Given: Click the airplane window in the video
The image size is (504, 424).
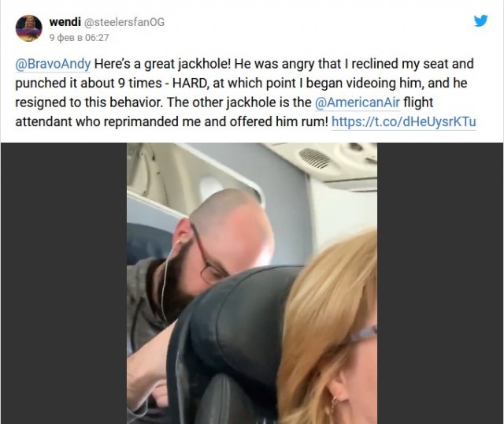Looking at the screenshot, I should coord(210,188).
